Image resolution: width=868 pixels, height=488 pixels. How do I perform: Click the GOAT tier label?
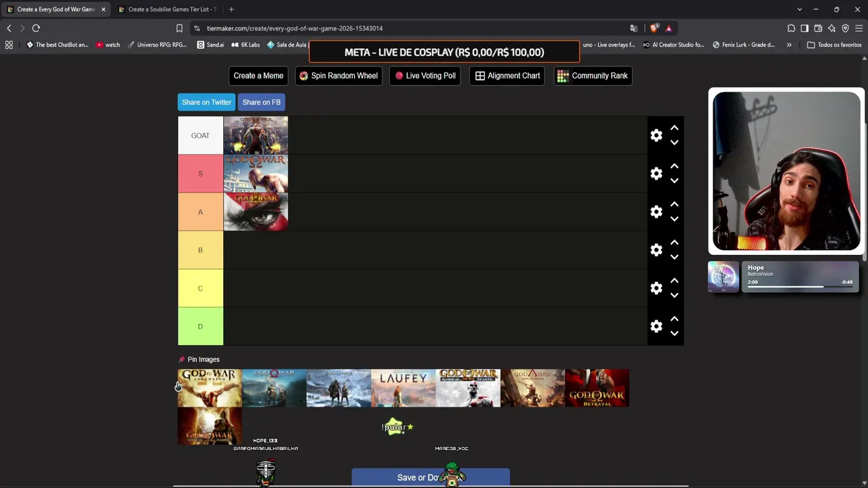(200, 136)
